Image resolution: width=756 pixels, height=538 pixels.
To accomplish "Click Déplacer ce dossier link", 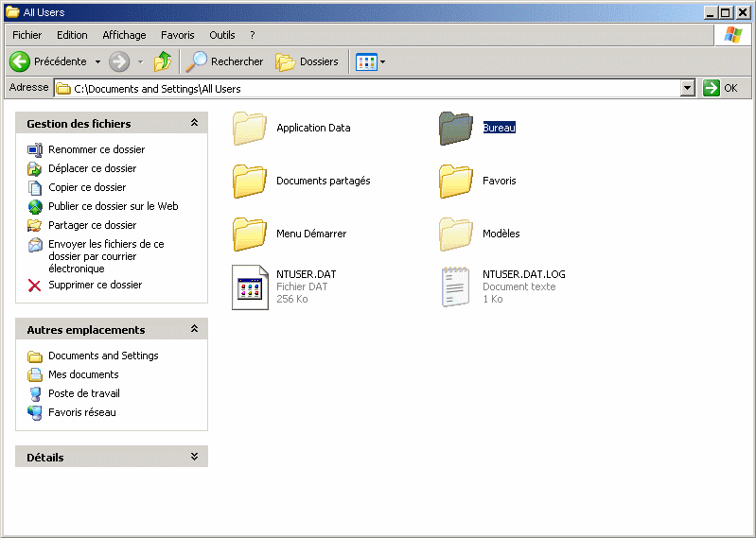I will (x=92, y=168).
